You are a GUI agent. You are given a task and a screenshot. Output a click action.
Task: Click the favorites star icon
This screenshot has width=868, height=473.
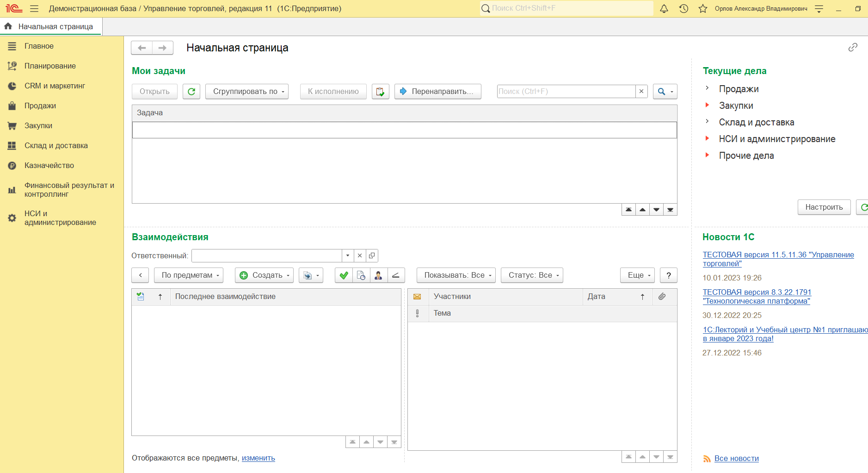[x=703, y=9]
